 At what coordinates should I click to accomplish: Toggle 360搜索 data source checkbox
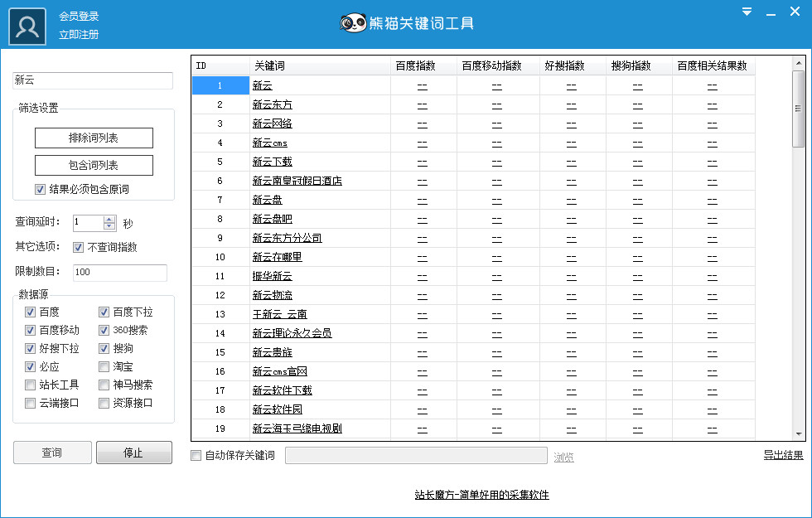pyautogui.click(x=104, y=331)
